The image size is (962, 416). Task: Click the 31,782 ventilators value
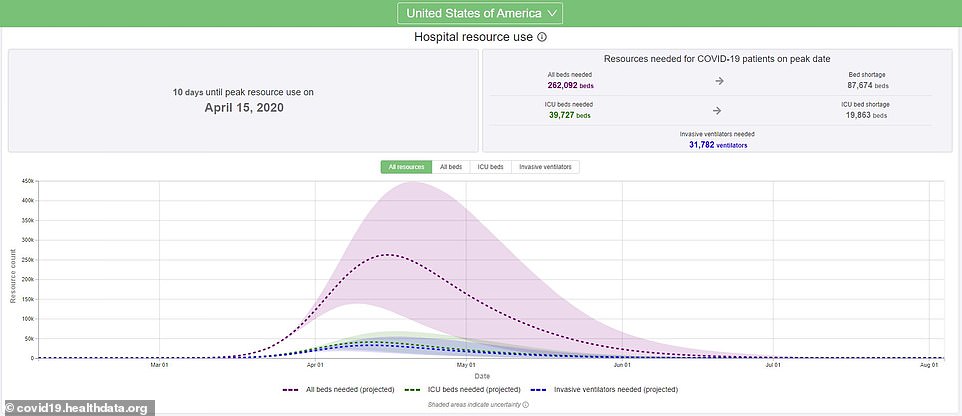click(x=717, y=145)
